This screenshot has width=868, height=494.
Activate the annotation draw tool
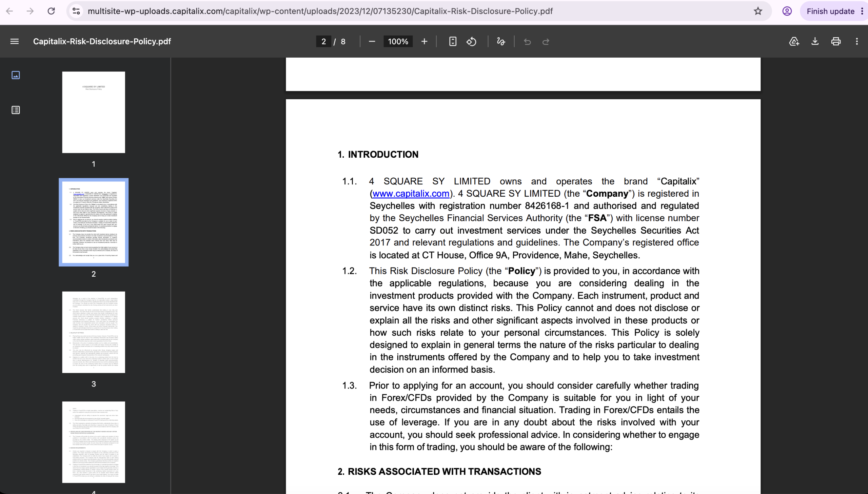click(x=501, y=41)
